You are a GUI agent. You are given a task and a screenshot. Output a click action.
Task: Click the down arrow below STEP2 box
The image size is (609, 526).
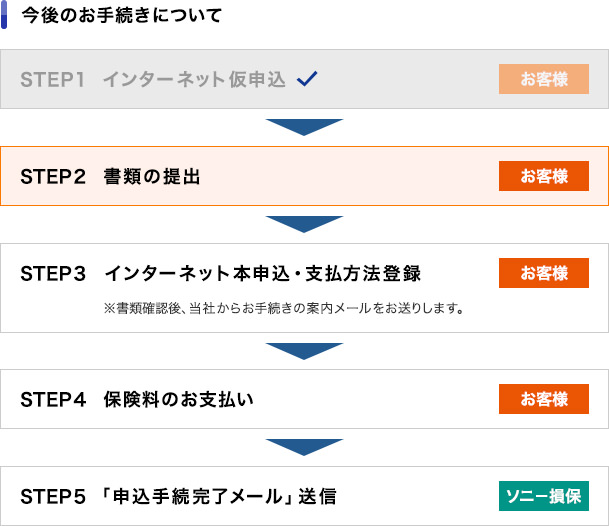point(304,225)
